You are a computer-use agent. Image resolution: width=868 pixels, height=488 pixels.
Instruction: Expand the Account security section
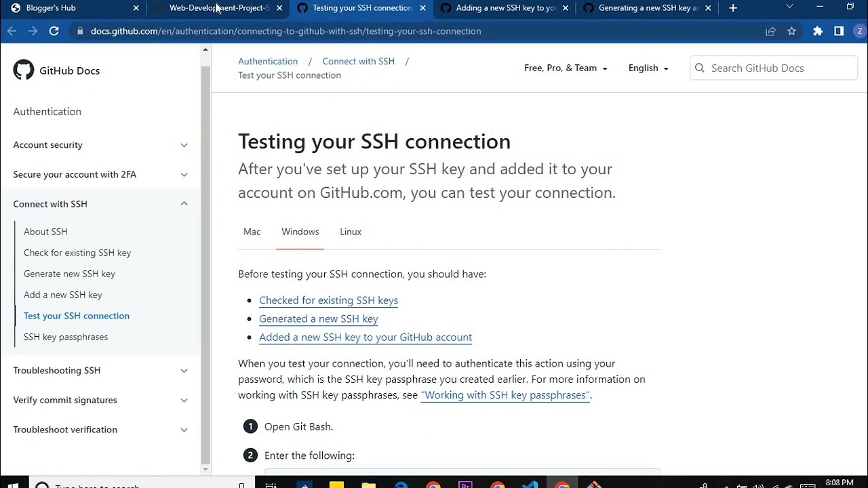click(100, 145)
